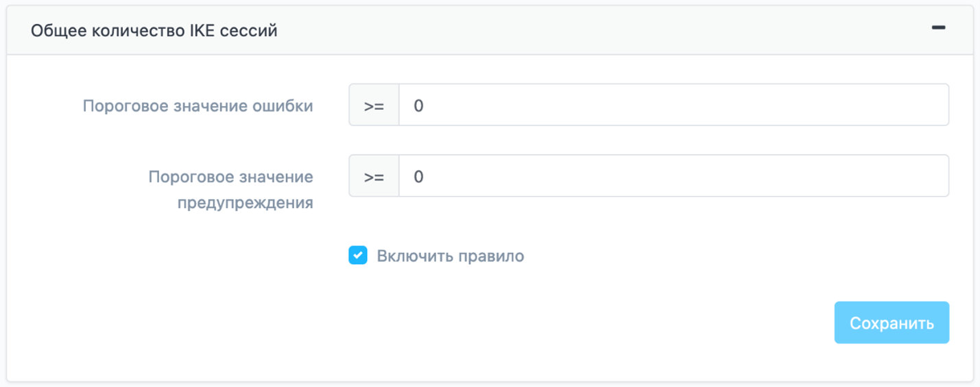Uncheck the 'Включить правило' checkbox

[358, 256]
